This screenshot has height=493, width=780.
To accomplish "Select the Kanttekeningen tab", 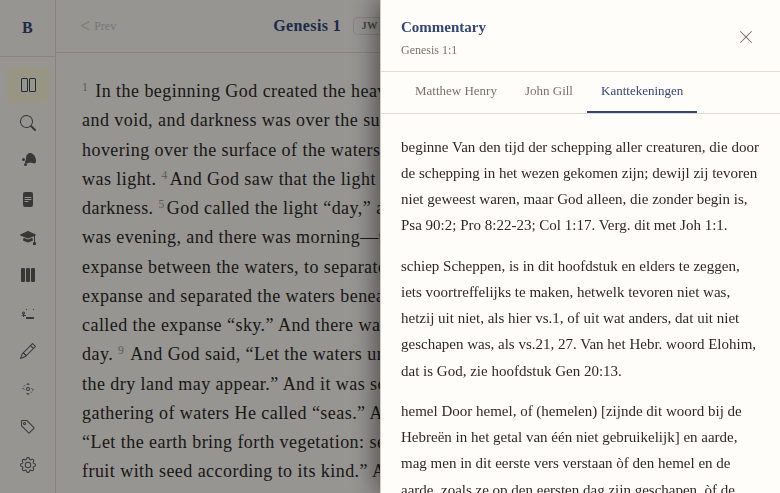I will pyautogui.click(x=642, y=91).
